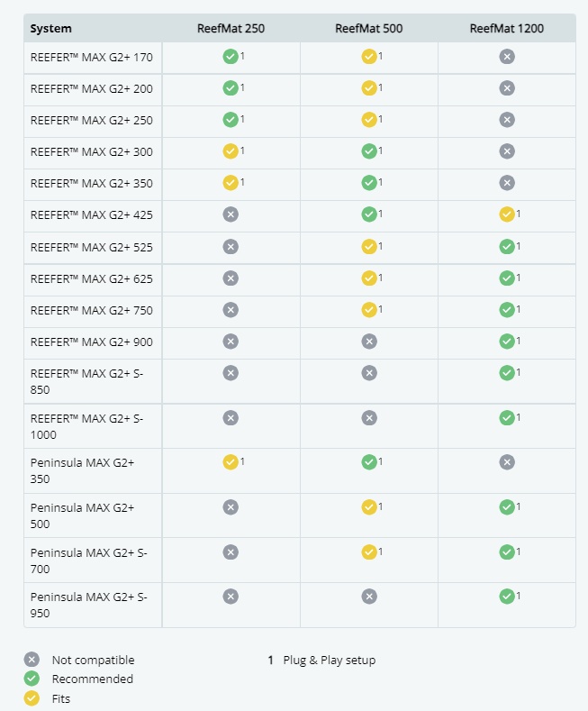Click the REEFER MAX G2+ 625 row label

[92, 278]
